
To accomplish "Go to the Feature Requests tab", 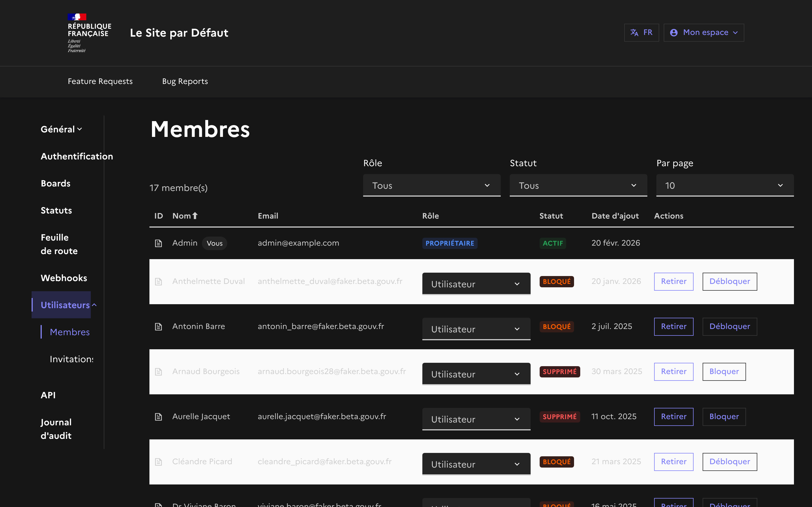I will (x=100, y=81).
